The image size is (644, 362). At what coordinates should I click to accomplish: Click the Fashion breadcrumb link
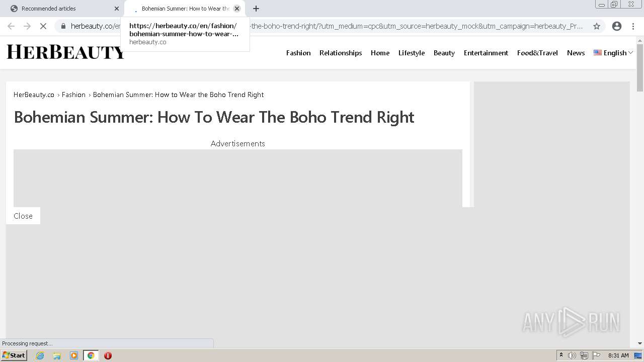(73, 95)
